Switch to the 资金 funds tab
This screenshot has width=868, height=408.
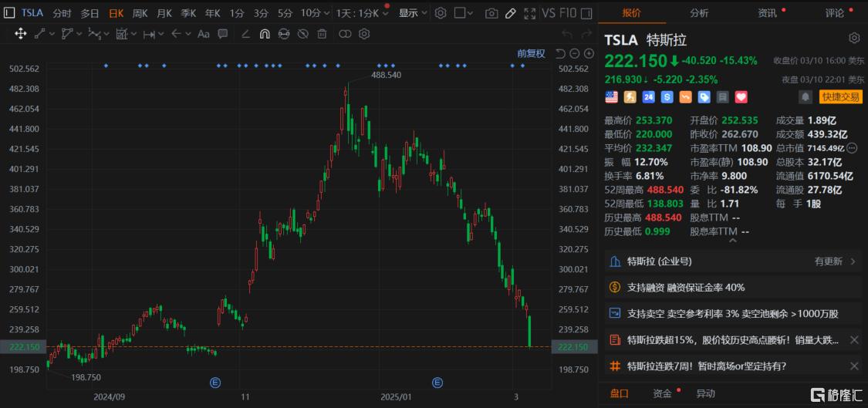(662, 393)
